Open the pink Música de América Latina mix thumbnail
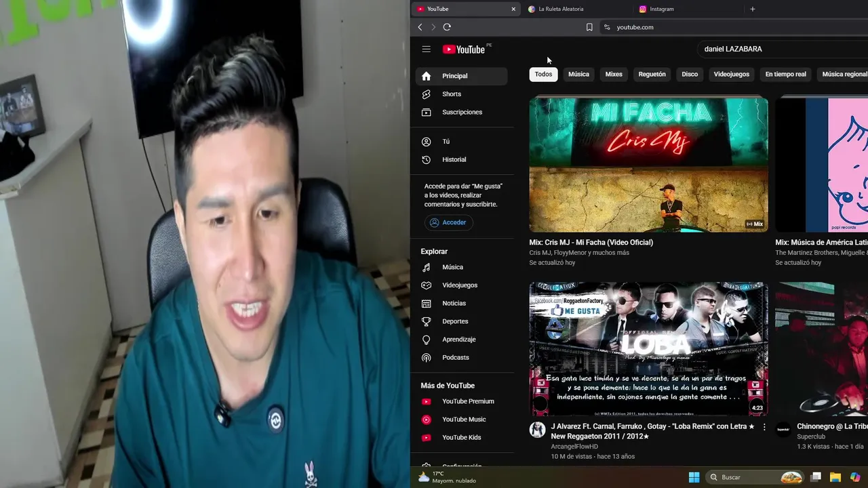868x488 pixels. tap(821, 165)
